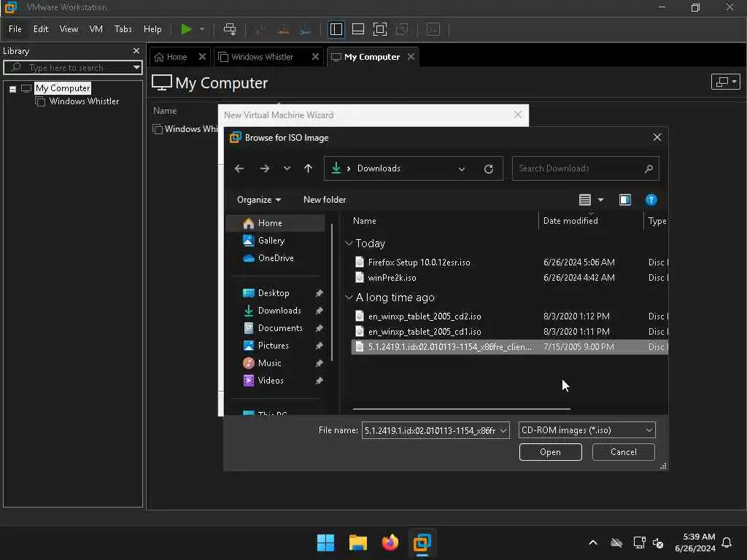Open Firefox from the taskbar
The width and height of the screenshot is (747, 560).
coord(390,542)
